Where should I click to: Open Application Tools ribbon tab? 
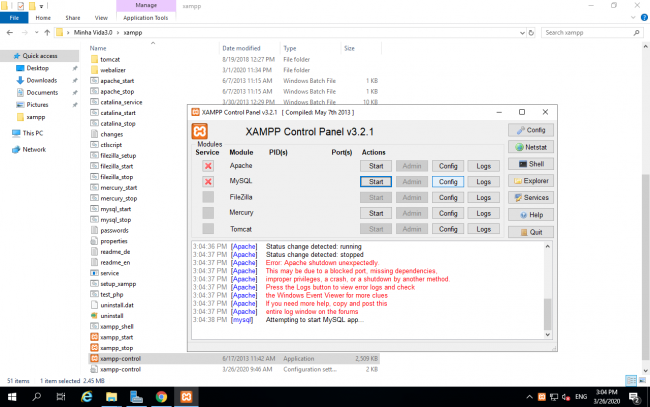(x=146, y=18)
